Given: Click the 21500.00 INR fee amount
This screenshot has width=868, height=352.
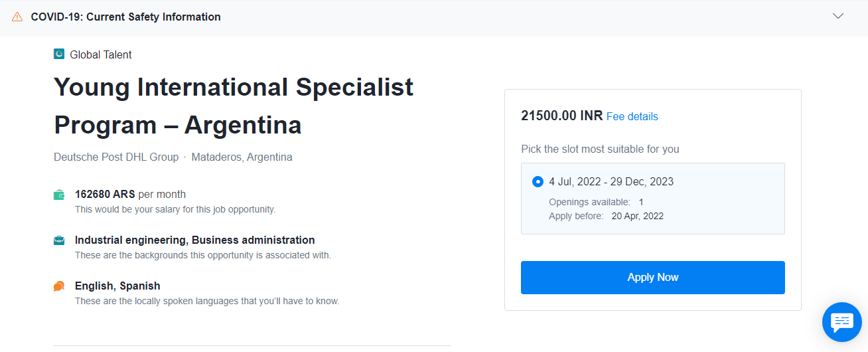Looking at the screenshot, I should click(x=562, y=116).
